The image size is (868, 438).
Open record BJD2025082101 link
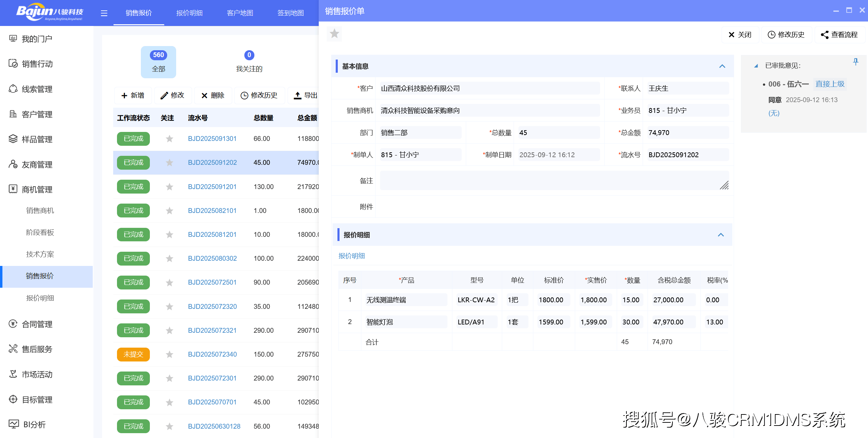pyautogui.click(x=212, y=211)
